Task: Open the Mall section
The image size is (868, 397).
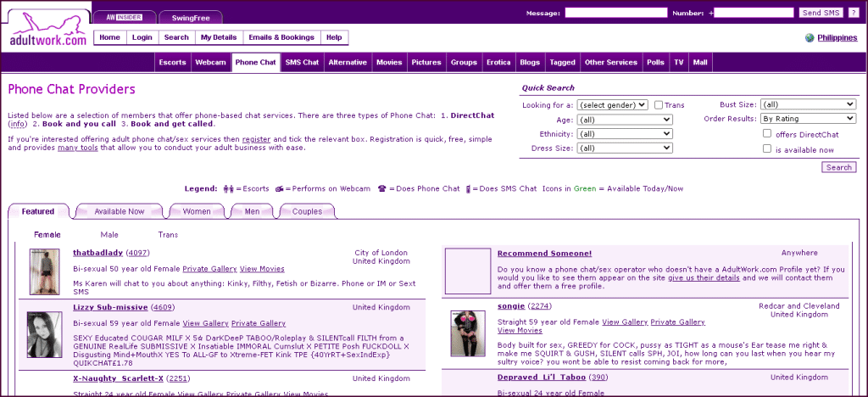Action: pos(700,63)
